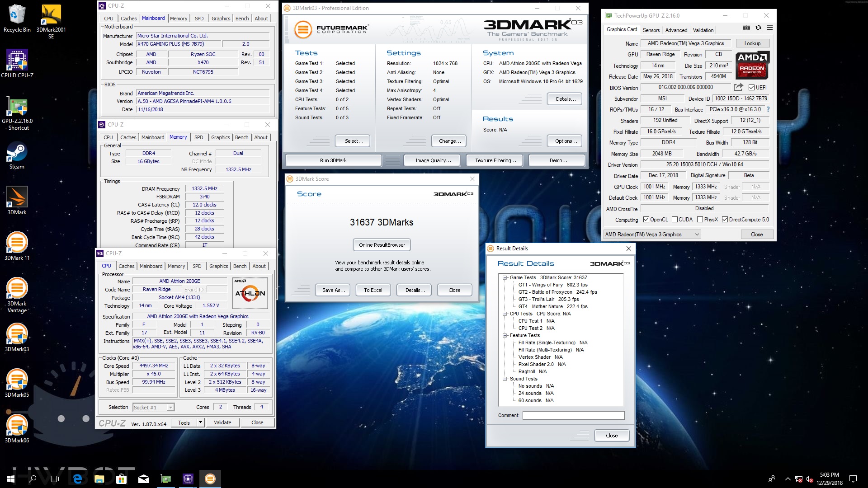The height and width of the screenshot is (488, 868).
Task: Click Texture Filtering... button
Action: tap(495, 160)
